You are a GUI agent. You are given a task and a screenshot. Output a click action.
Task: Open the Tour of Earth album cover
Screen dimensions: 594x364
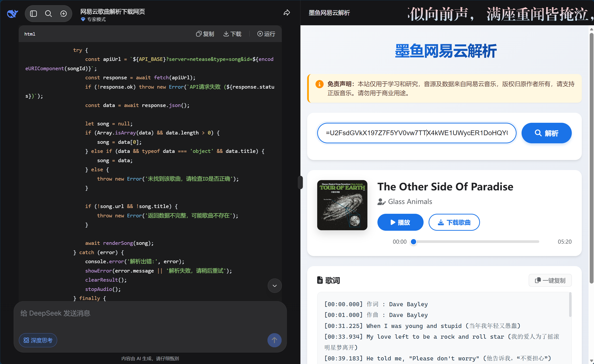[x=342, y=205]
